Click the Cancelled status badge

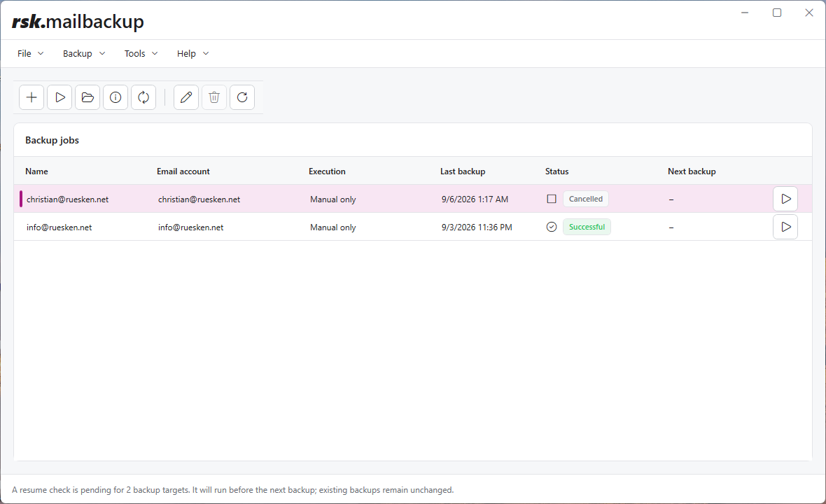coord(586,199)
